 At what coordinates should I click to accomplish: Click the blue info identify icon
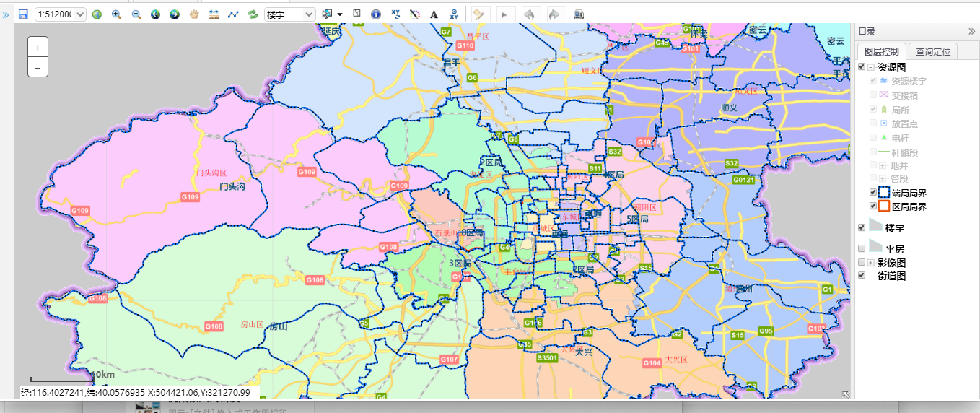tap(375, 14)
